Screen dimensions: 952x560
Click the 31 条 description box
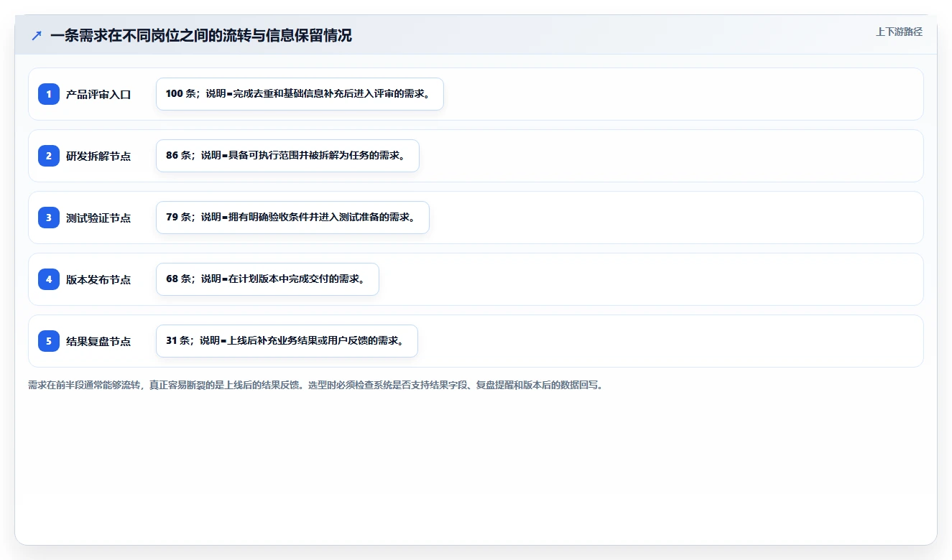[287, 341]
